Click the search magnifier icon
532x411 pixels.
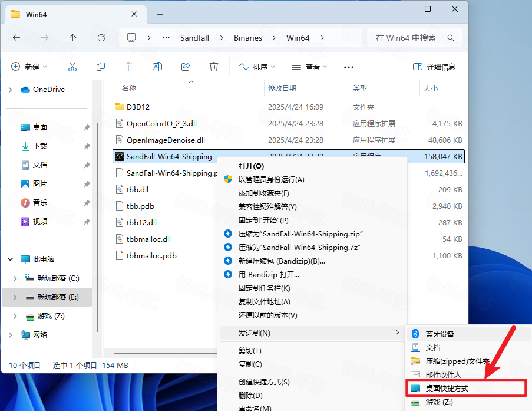(451, 38)
